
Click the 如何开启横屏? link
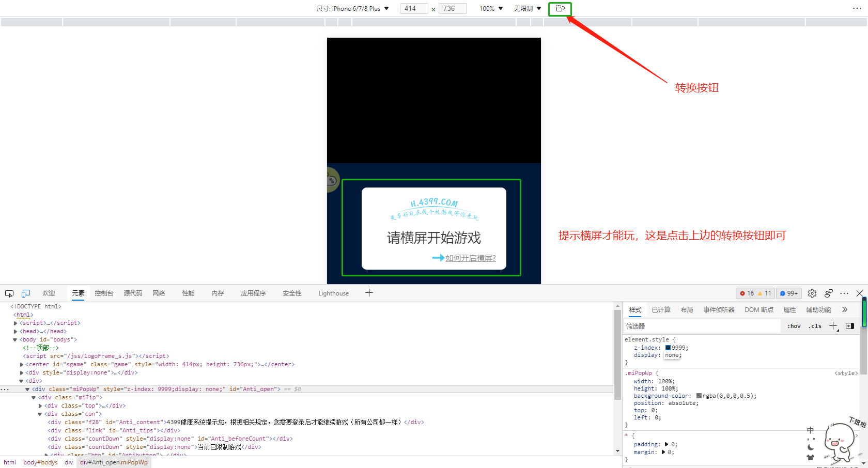470,258
